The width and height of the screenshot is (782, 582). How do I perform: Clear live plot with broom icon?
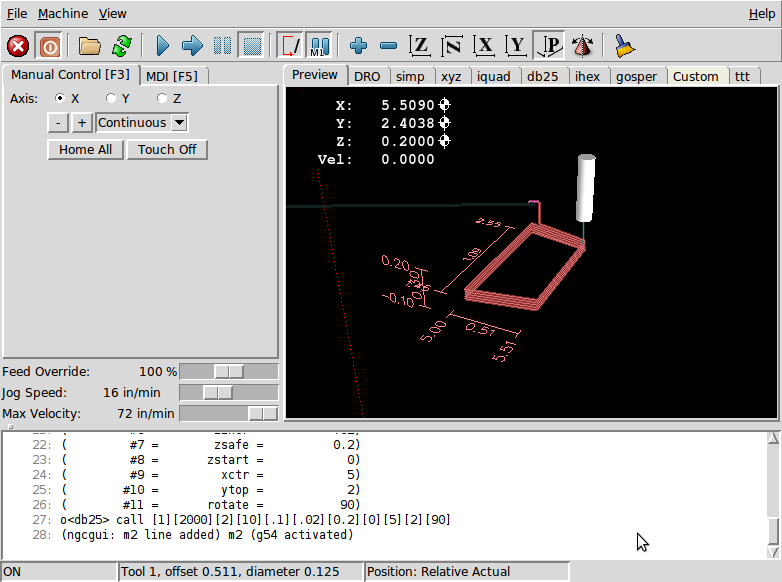625,46
